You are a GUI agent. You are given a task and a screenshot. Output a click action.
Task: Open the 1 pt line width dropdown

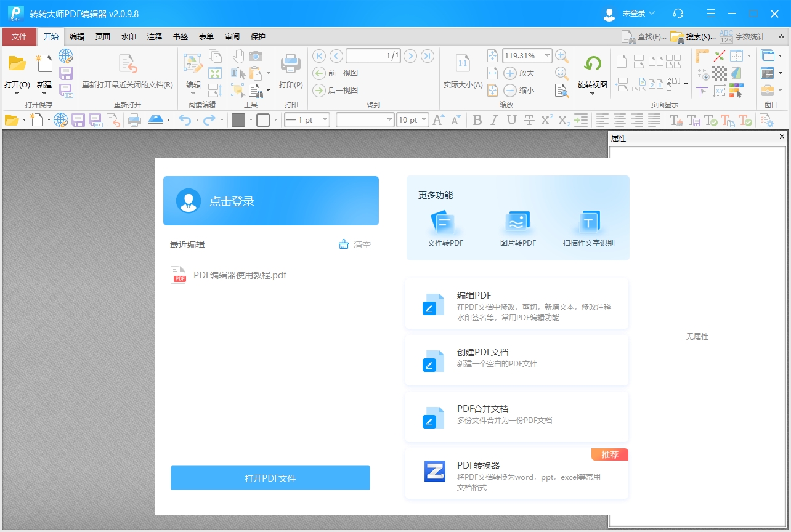[x=325, y=120]
